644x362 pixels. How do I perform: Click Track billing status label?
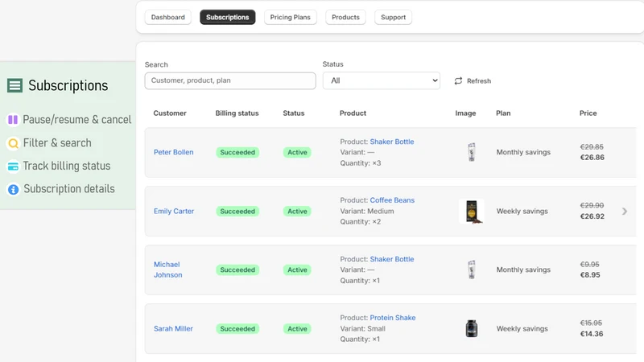[x=67, y=166]
